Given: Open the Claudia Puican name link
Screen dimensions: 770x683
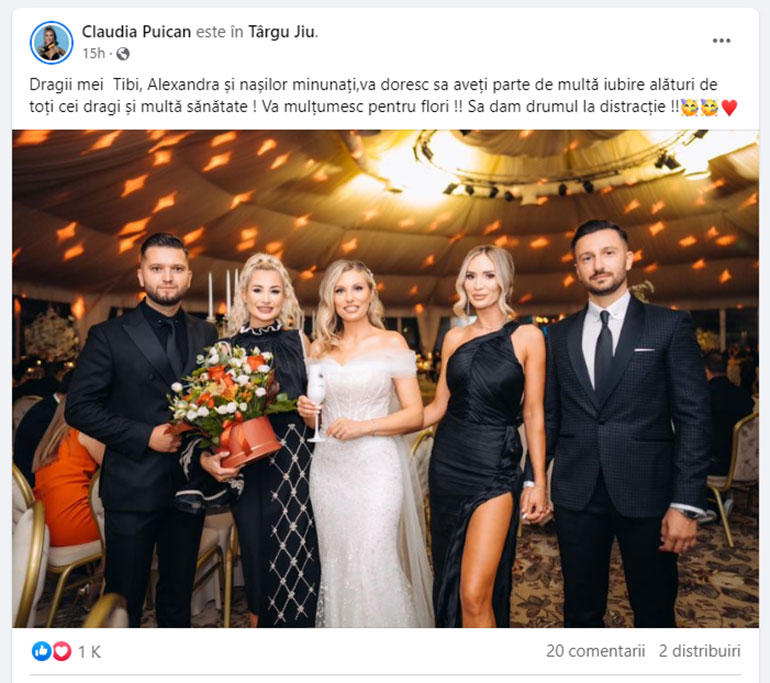Looking at the screenshot, I should coord(136,32).
